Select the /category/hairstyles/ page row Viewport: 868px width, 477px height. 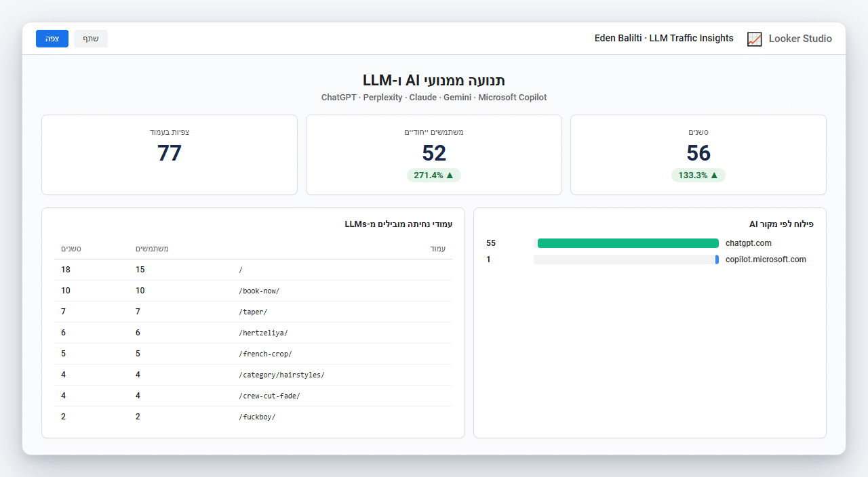(x=254, y=375)
